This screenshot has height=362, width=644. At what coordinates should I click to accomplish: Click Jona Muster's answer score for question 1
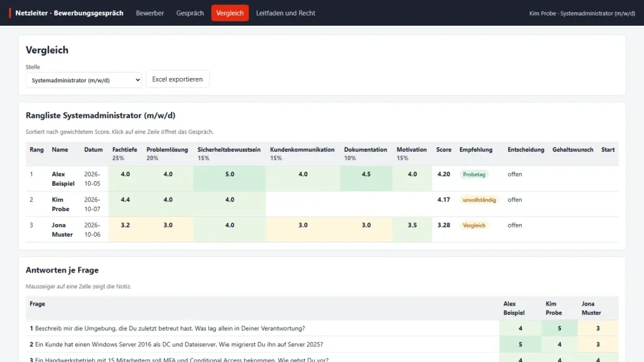pyautogui.click(x=598, y=328)
